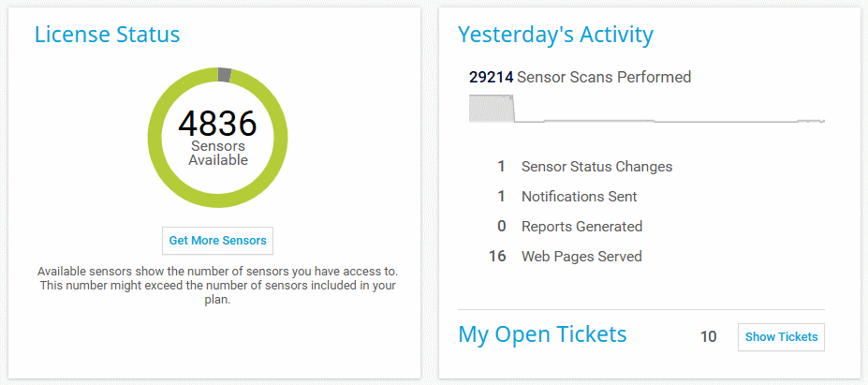Viewport: 868px width, 385px height.
Task: Click the available sensors explanation text
Action: (x=217, y=286)
